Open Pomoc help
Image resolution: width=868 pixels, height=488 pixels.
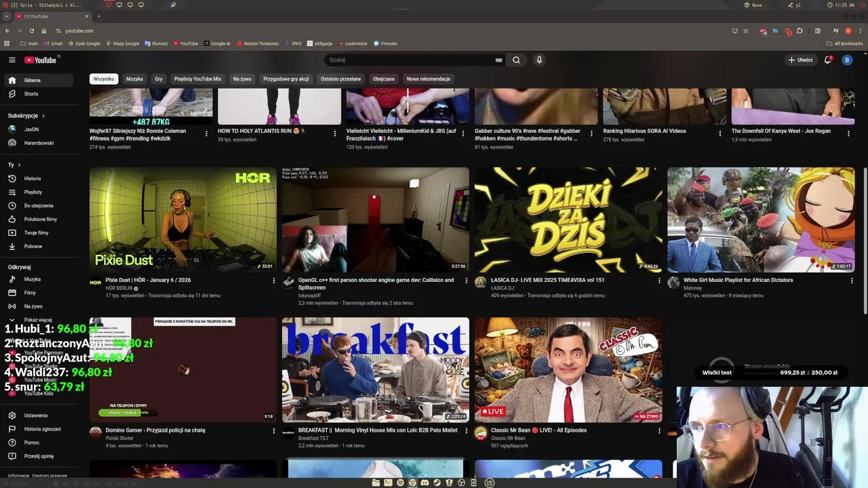pos(37,443)
